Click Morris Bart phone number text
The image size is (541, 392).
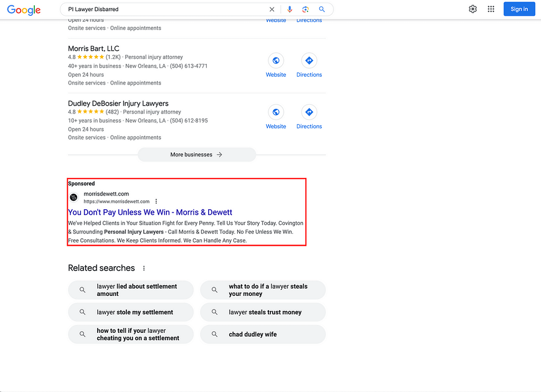[x=189, y=66]
